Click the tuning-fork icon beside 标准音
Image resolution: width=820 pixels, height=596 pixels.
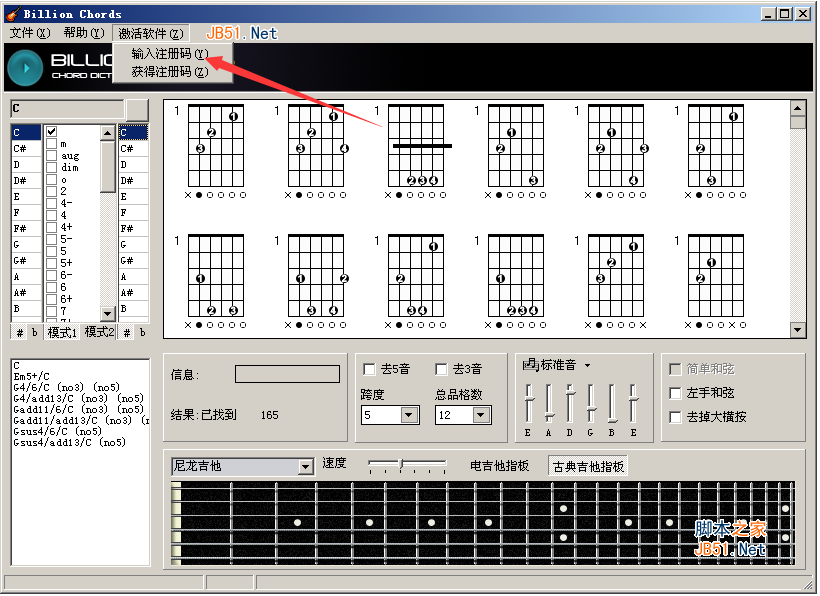click(530, 364)
